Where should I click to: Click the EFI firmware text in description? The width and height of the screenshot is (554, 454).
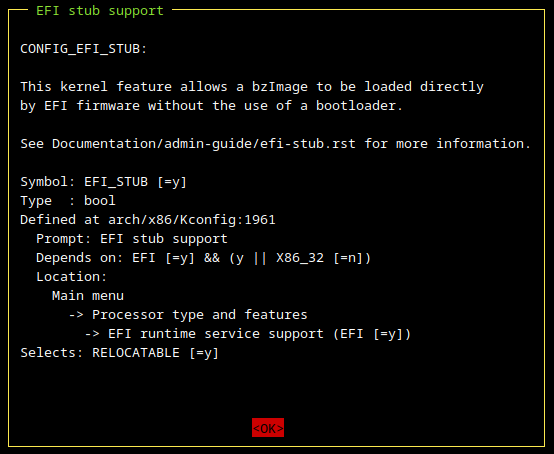tap(92, 106)
